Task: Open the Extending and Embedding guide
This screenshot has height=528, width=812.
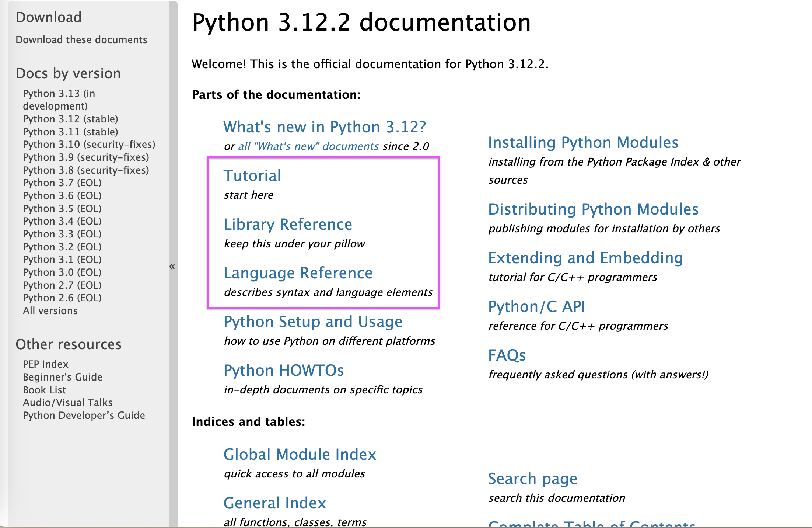Action: tap(585, 258)
